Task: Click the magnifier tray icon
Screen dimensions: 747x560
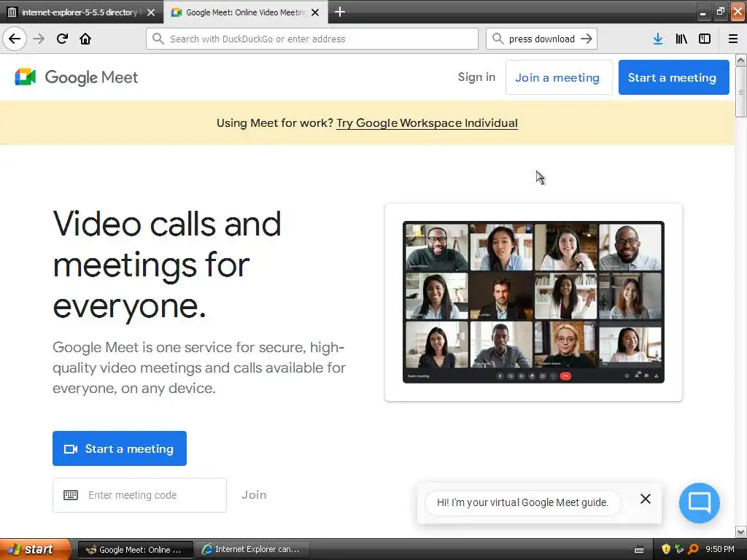Action: click(x=693, y=549)
